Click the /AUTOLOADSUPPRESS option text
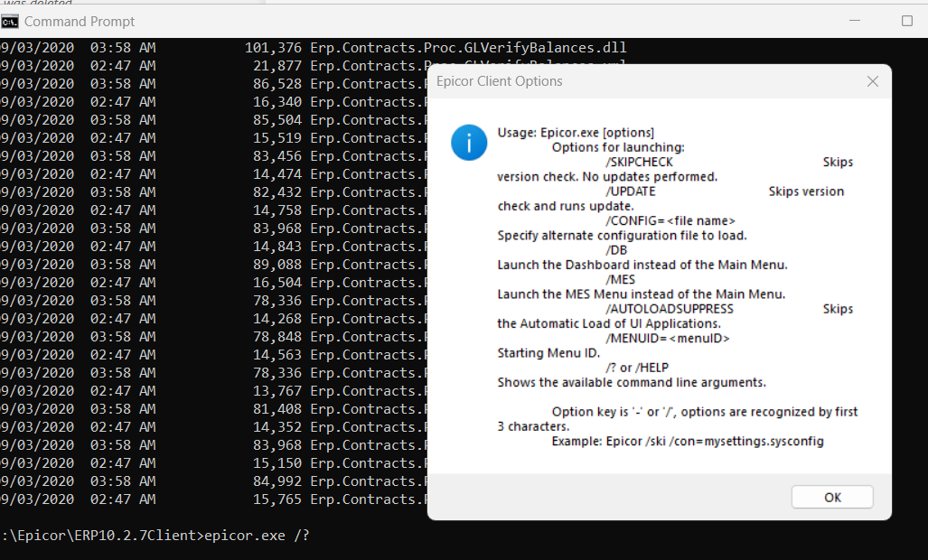Screen dimensions: 928x560 (x=670, y=309)
